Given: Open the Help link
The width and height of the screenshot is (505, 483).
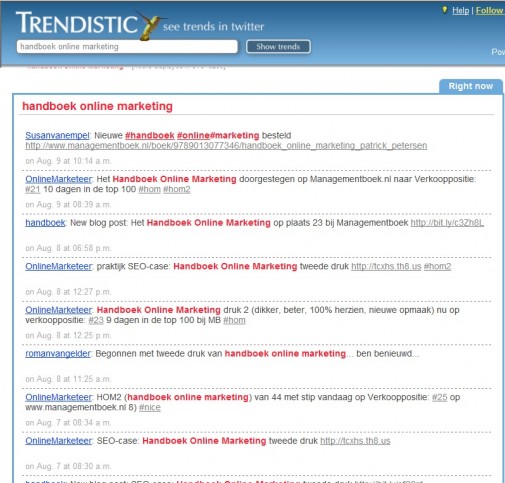Looking at the screenshot, I should pyautogui.click(x=460, y=11).
